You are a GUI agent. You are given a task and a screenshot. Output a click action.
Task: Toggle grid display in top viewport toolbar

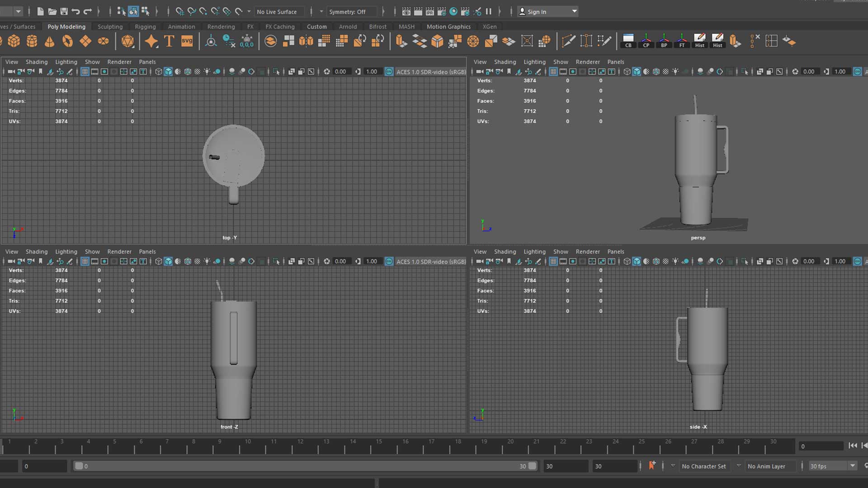tap(85, 72)
